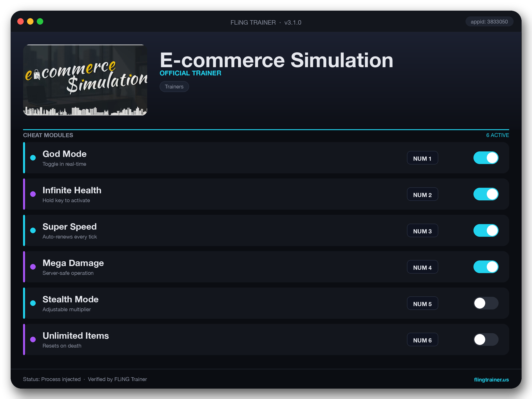Screen dimensions: 532x399
Task: Enable Stealth Mode toggle
Action: [x=486, y=303]
